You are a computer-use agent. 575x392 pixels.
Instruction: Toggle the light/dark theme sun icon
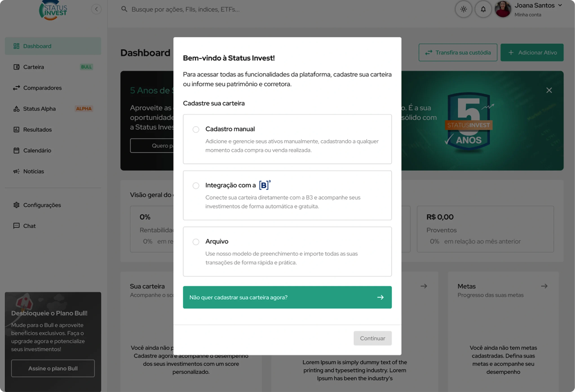tap(463, 9)
